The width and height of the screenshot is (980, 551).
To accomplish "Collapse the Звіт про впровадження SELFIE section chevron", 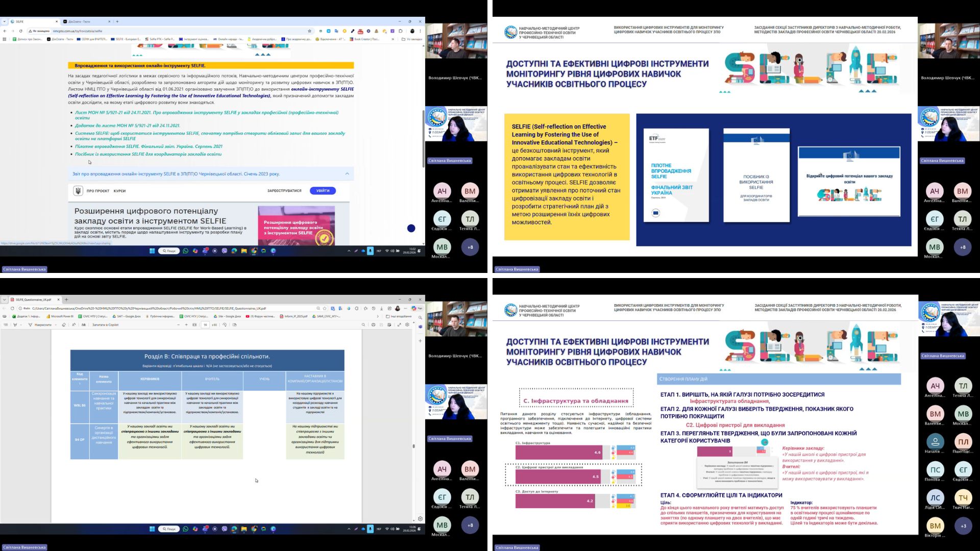I will coord(347,174).
